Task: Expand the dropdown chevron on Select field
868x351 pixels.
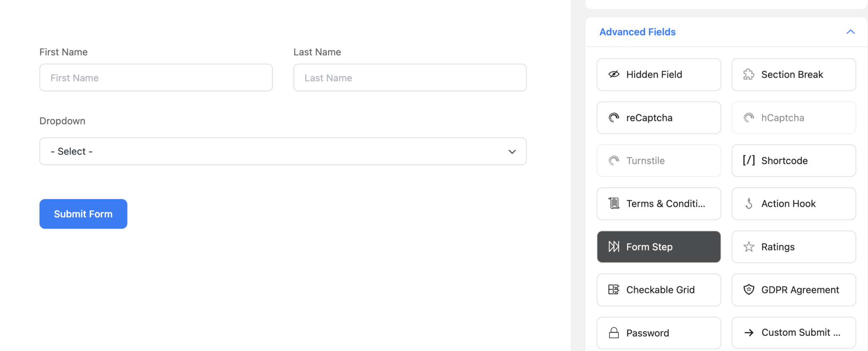Action: [x=512, y=151]
